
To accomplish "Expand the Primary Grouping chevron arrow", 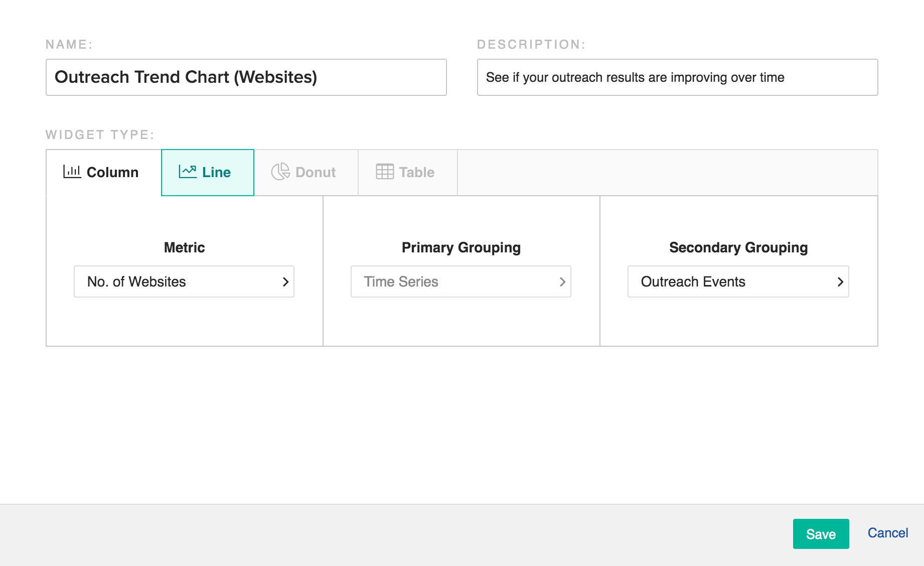I will pyautogui.click(x=562, y=282).
